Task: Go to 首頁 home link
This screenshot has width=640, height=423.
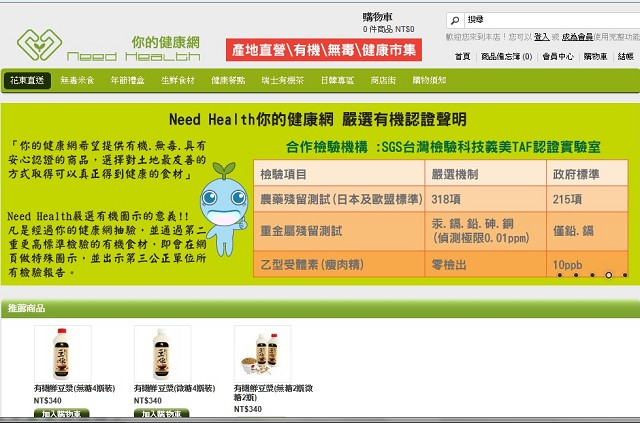Action: pyautogui.click(x=462, y=57)
